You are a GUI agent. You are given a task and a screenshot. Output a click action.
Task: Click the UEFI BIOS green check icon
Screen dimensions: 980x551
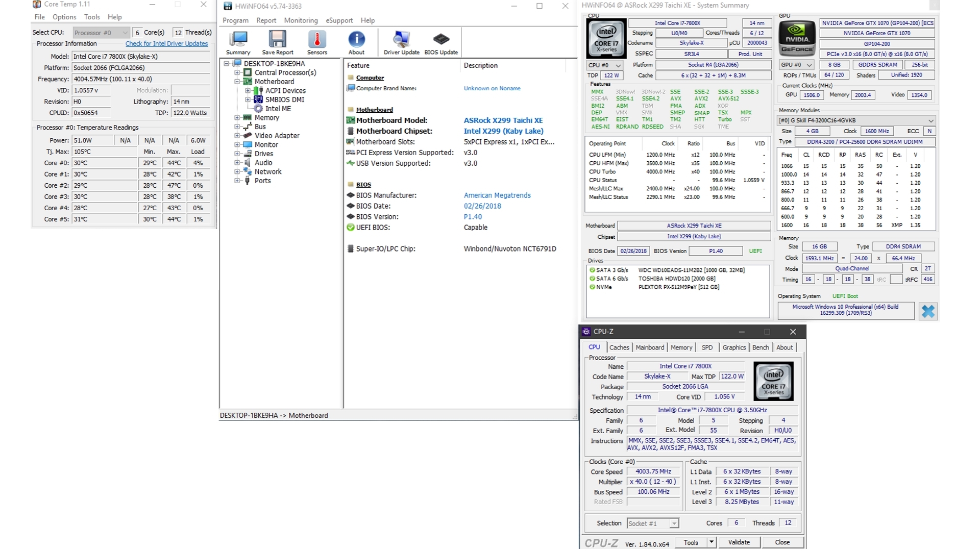[350, 228]
